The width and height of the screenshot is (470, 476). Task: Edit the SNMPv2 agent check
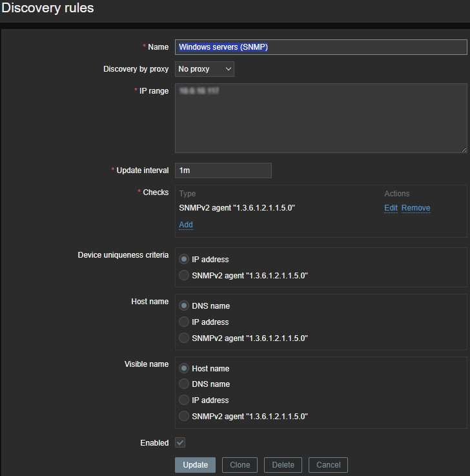pyautogui.click(x=391, y=208)
